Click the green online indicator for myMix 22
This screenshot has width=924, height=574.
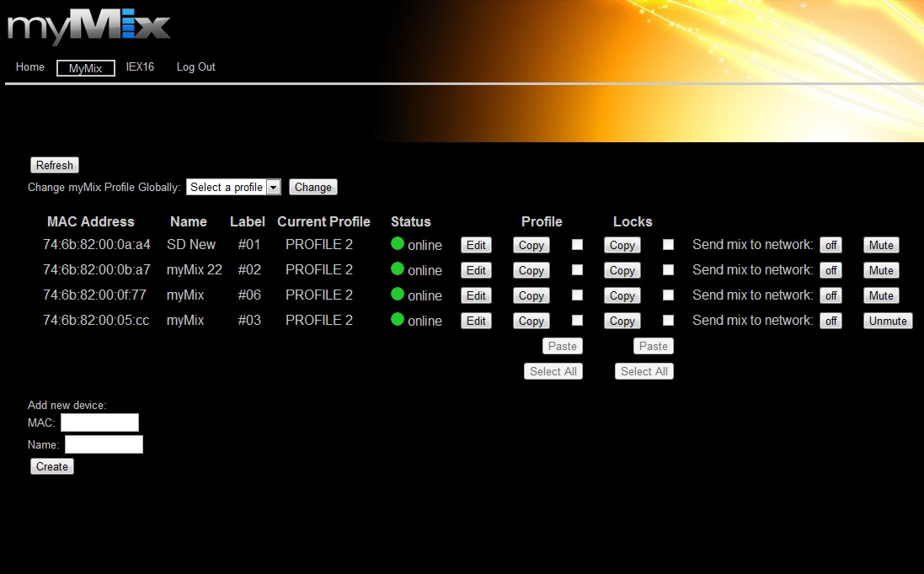398,269
